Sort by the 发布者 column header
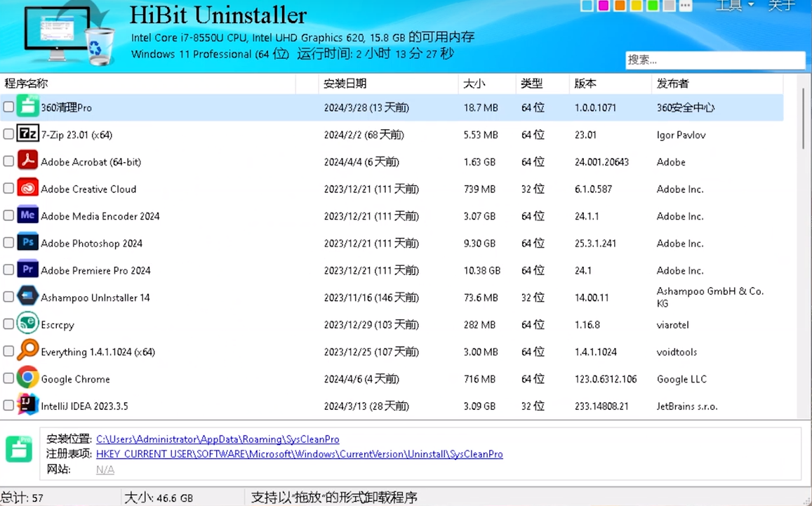This screenshot has height=506, width=812. 717,84
